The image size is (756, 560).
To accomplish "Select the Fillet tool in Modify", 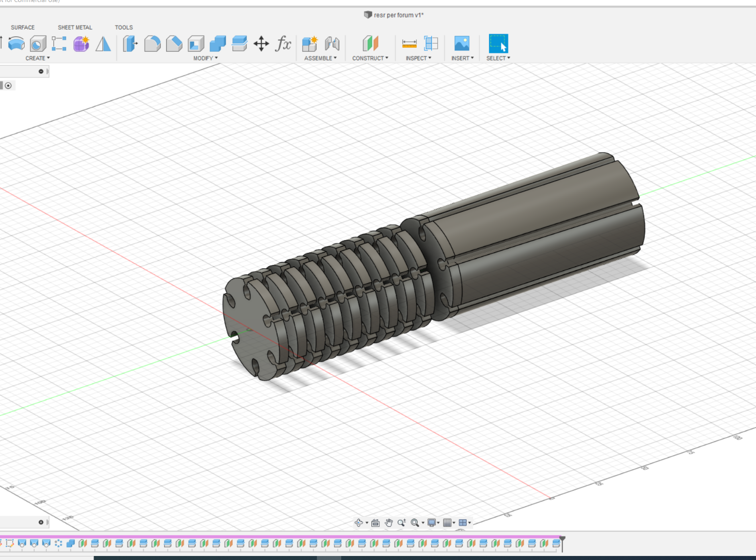I will 152,44.
